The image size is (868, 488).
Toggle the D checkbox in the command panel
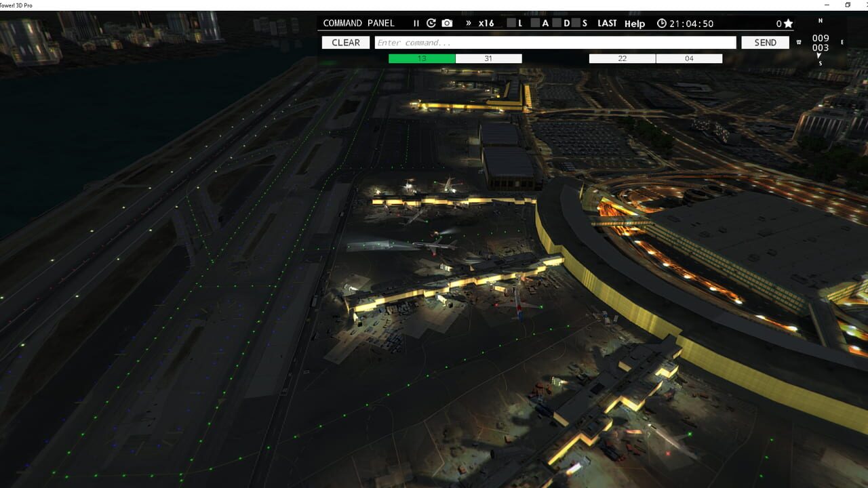click(x=557, y=23)
